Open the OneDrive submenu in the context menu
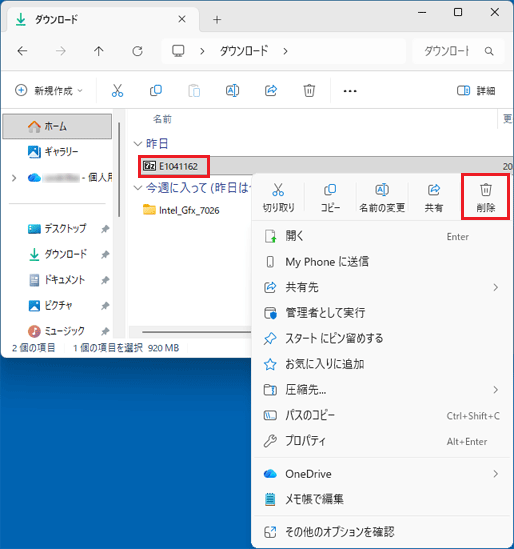The width and height of the screenshot is (514, 549). 382,474
